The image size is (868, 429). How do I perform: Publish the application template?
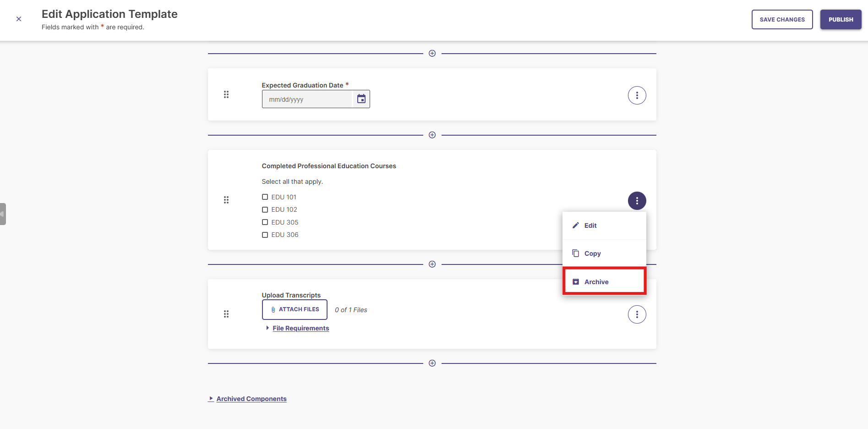(841, 20)
